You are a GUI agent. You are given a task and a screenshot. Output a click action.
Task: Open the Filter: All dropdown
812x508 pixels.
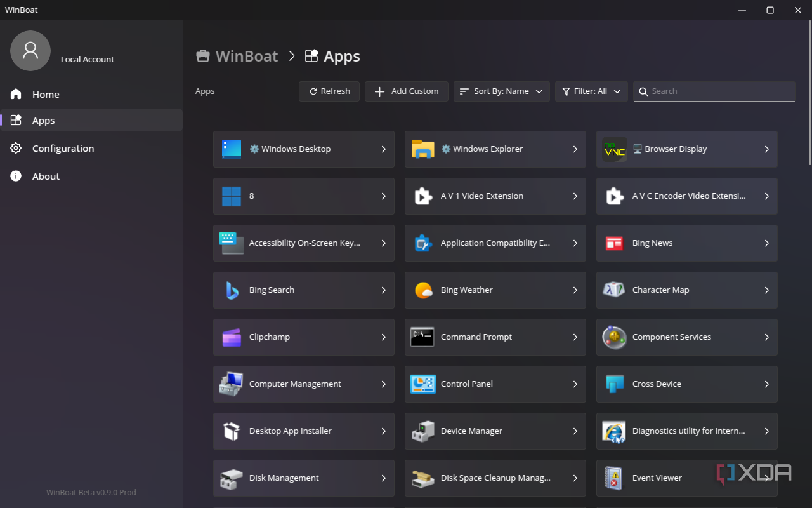[x=592, y=91]
